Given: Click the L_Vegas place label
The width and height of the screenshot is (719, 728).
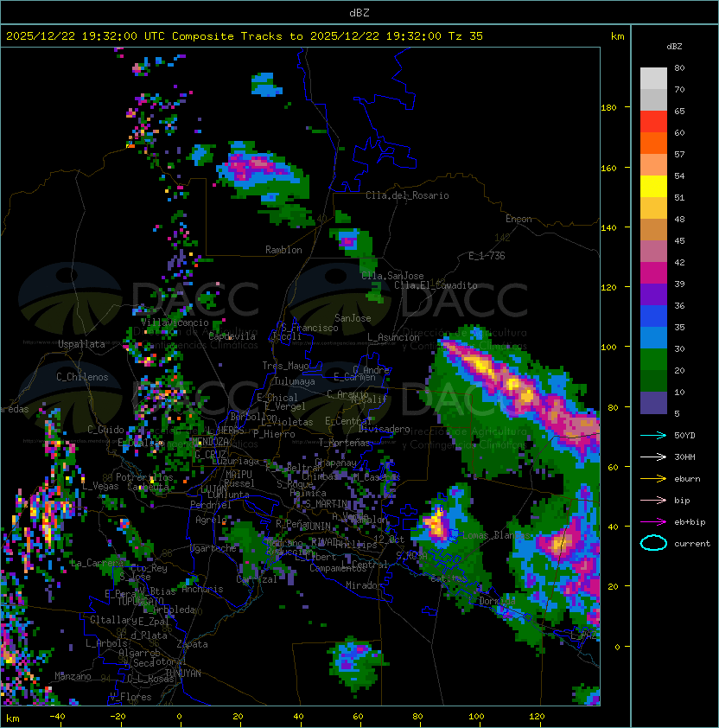Looking at the screenshot, I should click(100, 486).
